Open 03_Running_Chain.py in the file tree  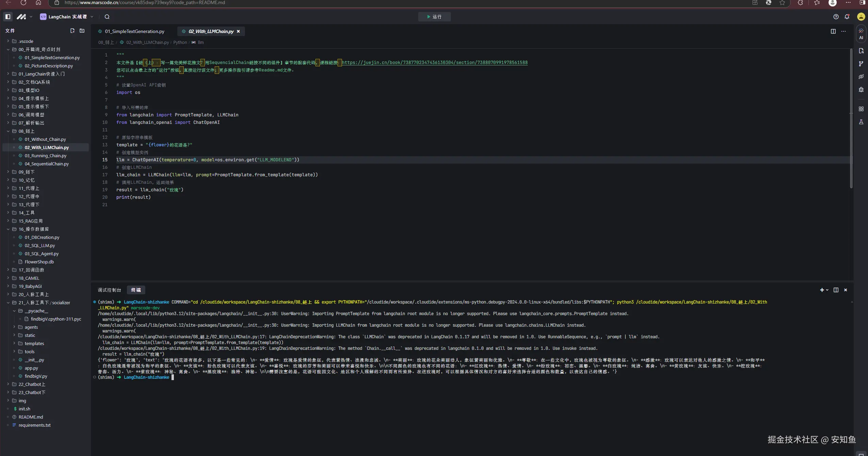[46, 156]
